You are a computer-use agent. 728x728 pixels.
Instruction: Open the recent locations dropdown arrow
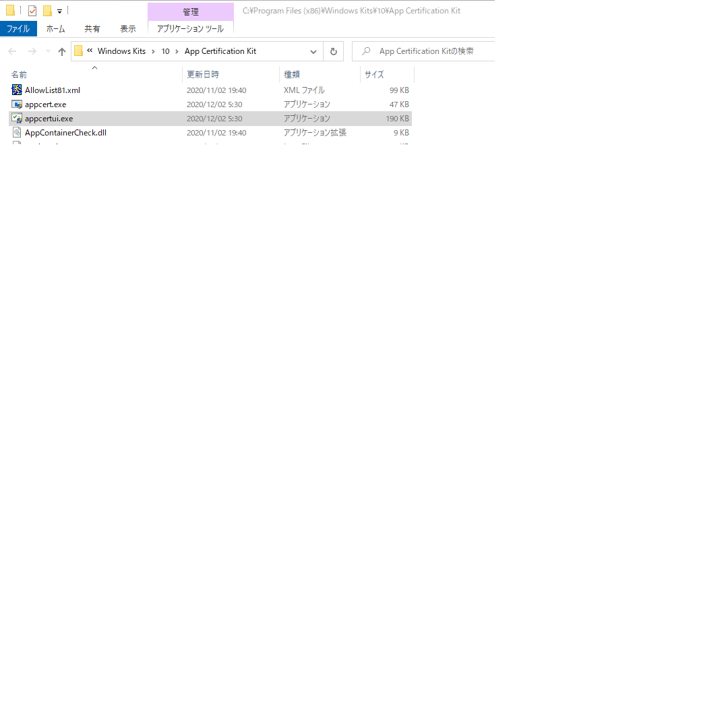48,51
